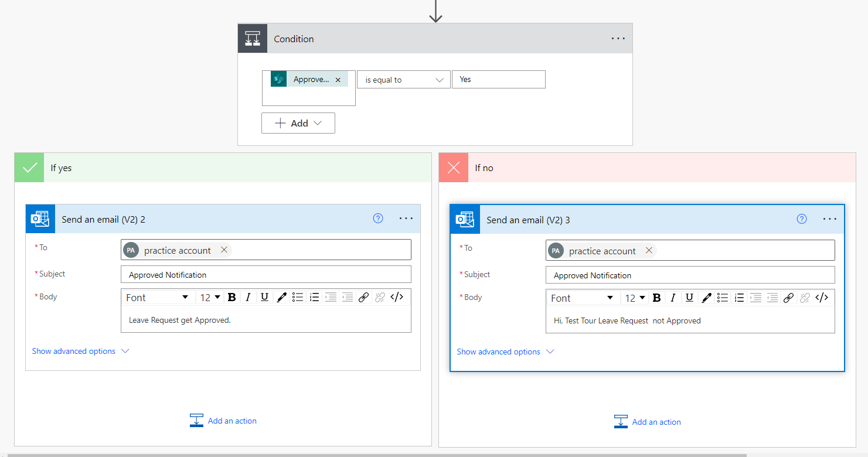Open font size 12 dropdown in If no email
Screen dimensions: 868x457
pos(635,298)
